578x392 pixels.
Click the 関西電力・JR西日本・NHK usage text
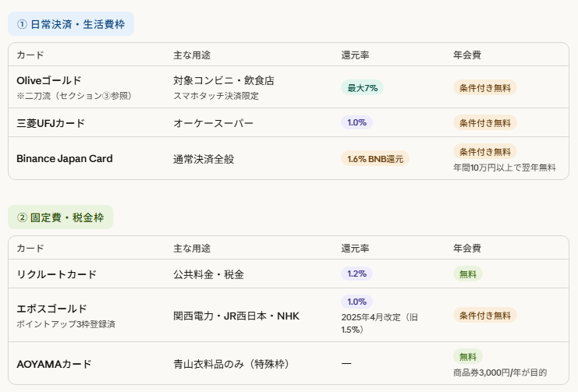(236, 316)
